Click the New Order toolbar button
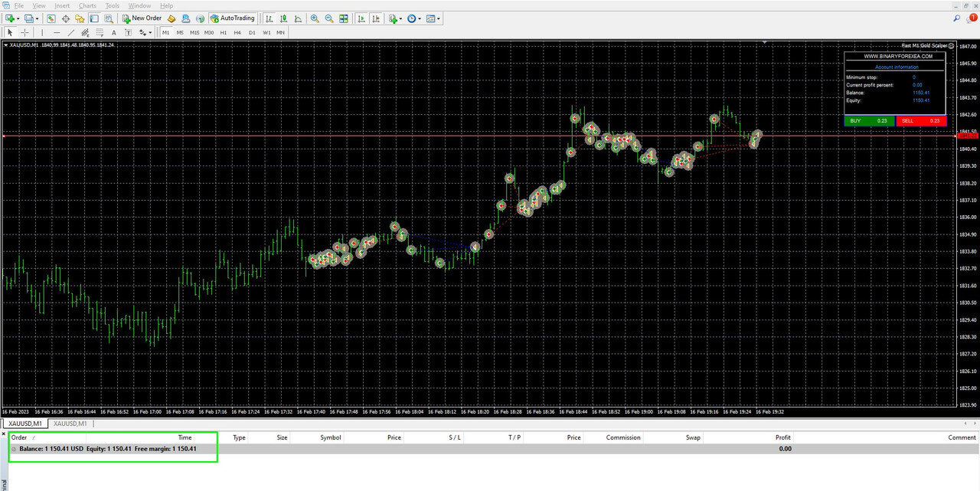 coord(142,18)
